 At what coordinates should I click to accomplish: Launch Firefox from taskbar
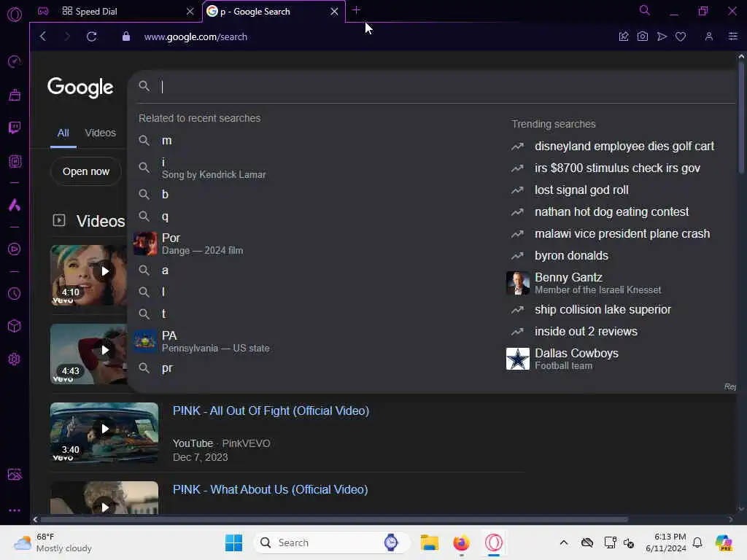click(x=461, y=542)
